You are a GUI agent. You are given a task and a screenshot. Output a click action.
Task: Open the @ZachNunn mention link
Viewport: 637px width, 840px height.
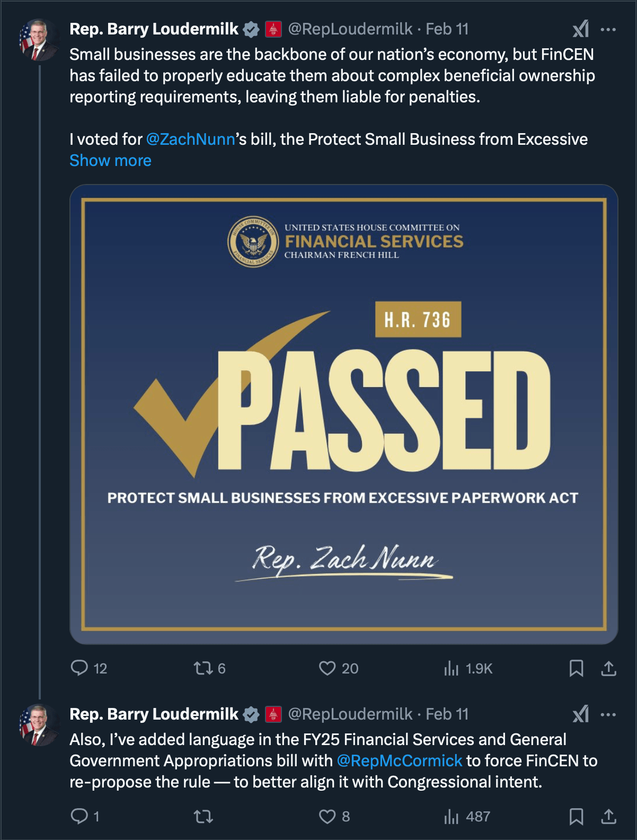(190, 139)
